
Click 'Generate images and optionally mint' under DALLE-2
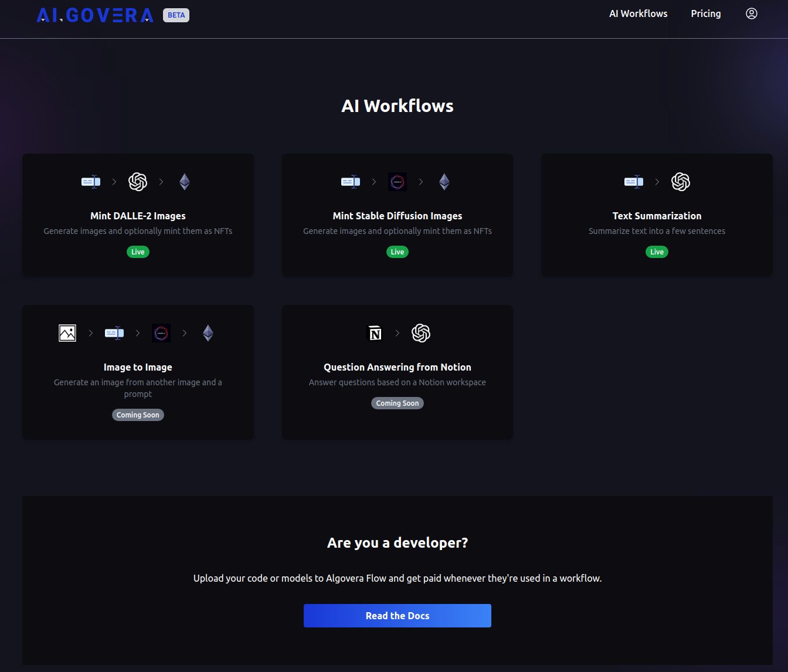(x=138, y=231)
